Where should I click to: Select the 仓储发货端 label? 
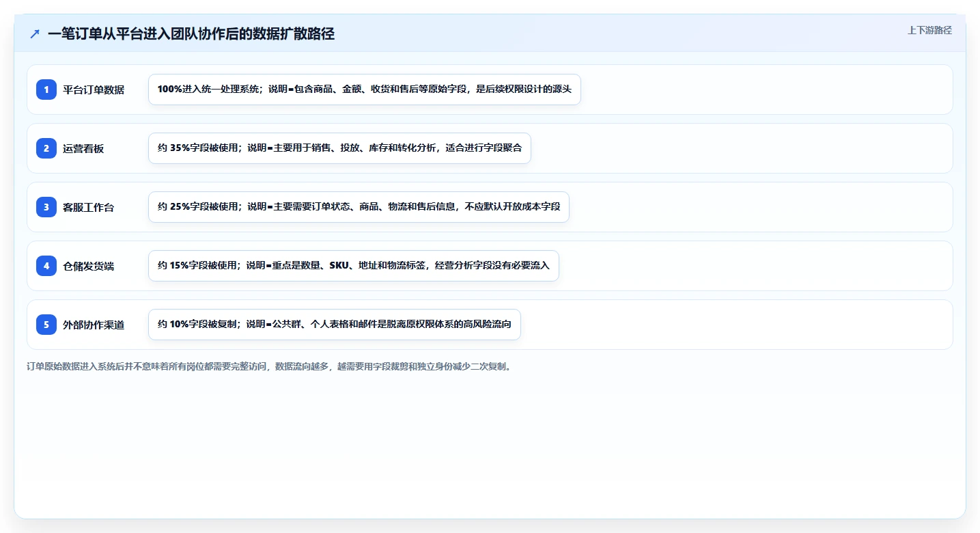click(89, 266)
